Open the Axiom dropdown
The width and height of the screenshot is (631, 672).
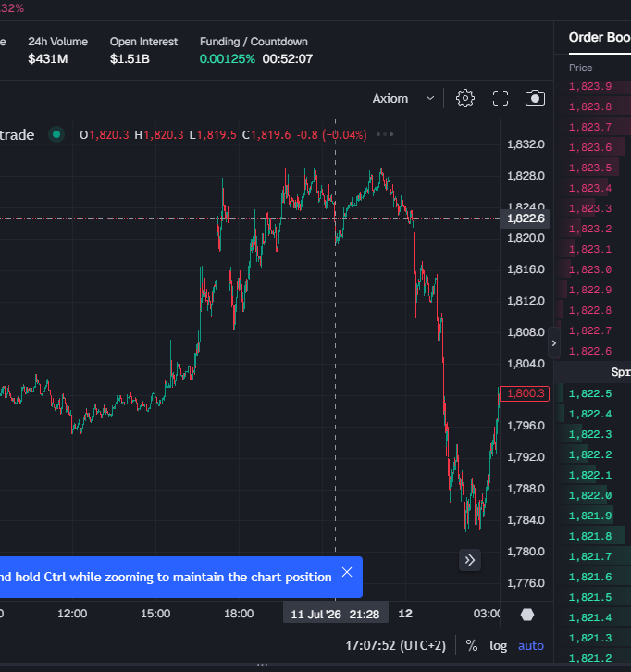pyautogui.click(x=403, y=98)
